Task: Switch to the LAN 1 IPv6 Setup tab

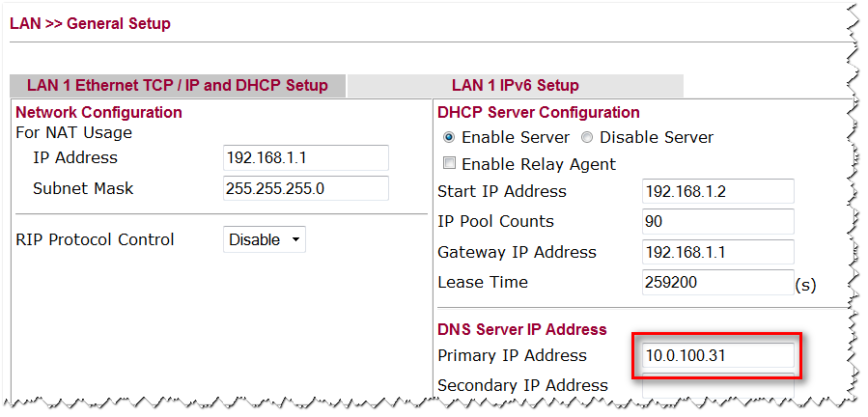Action: pyautogui.click(x=515, y=86)
